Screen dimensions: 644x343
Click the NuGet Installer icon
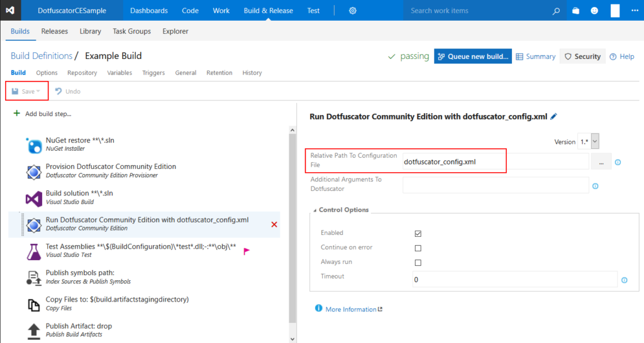(34, 145)
